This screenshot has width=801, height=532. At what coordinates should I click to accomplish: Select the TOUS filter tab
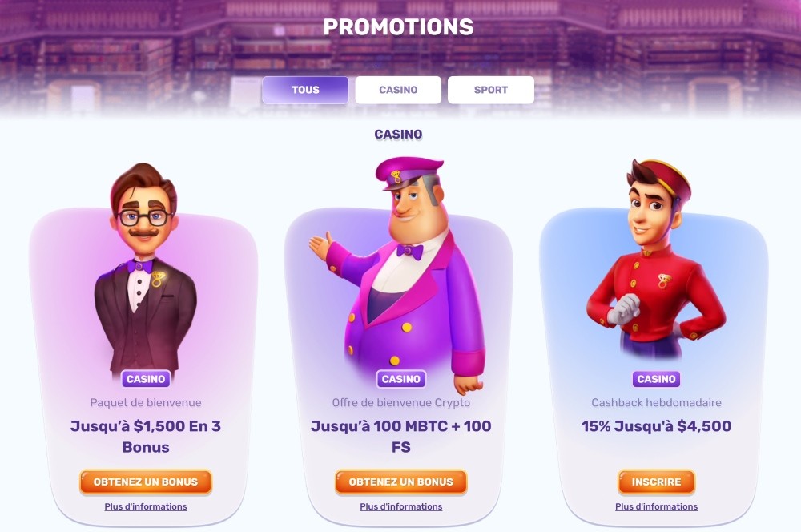[305, 90]
